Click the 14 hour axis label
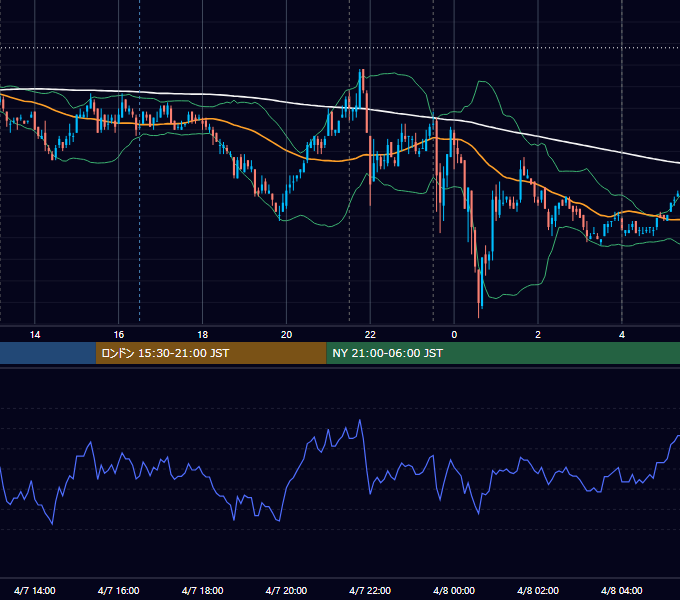 35,335
